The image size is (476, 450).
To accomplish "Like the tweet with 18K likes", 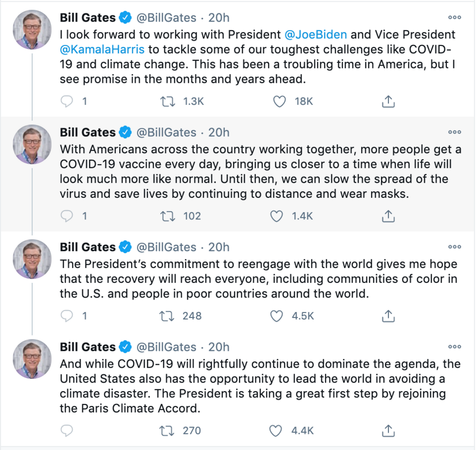I will pyautogui.click(x=279, y=102).
